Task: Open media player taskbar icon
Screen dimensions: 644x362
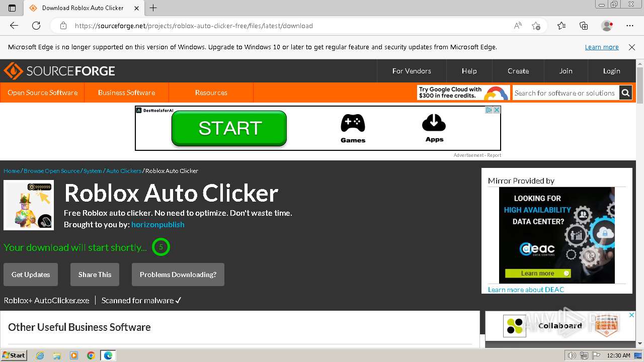Action: pyautogui.click(x=74, y=355)
